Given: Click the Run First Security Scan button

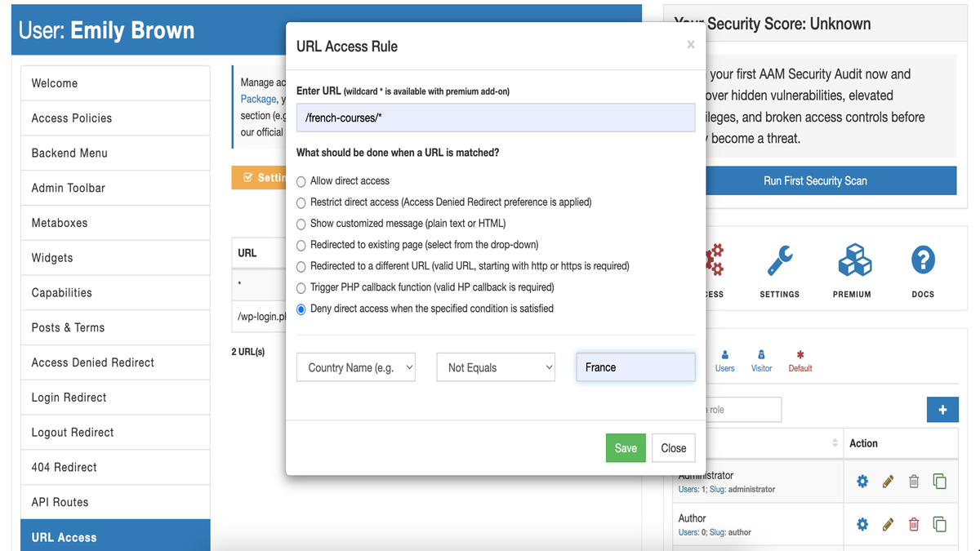Looking at the screenshot, I should click(815, 180).
